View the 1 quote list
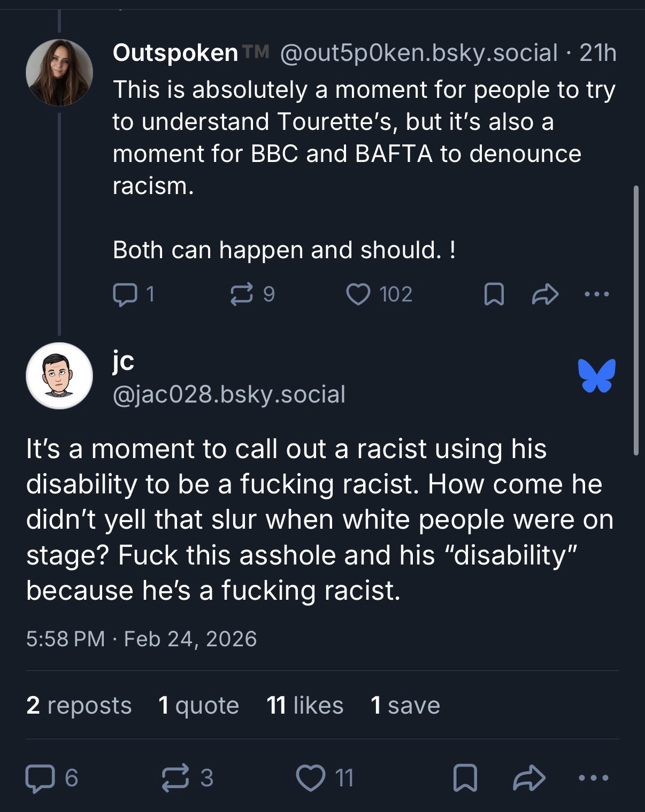 tap(198, 705)
